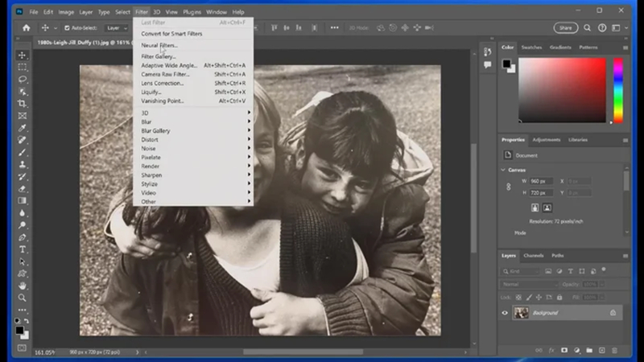Select the Object Selection tool
Screen dimensions: 644x362
tap(23, 92)
